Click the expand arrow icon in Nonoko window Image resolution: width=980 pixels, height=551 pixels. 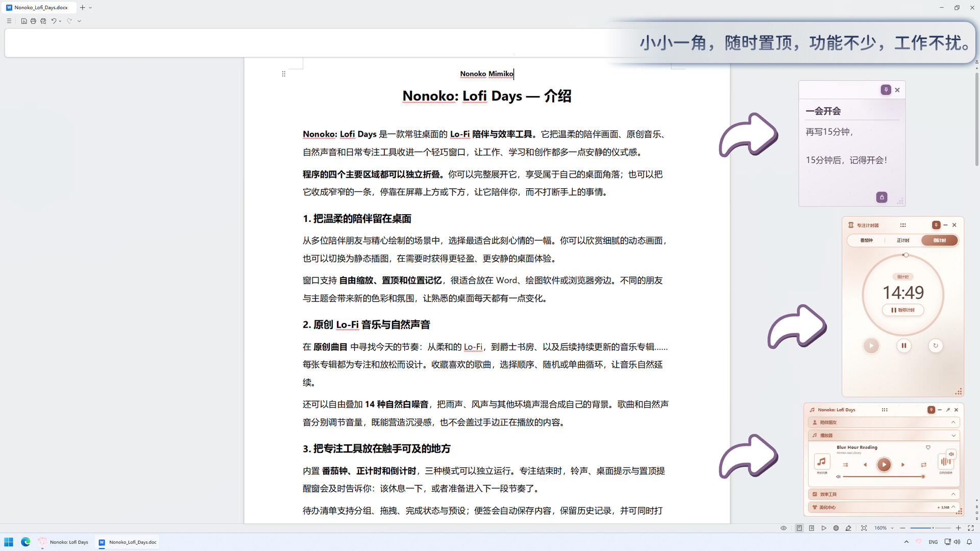tap(948, 410)
